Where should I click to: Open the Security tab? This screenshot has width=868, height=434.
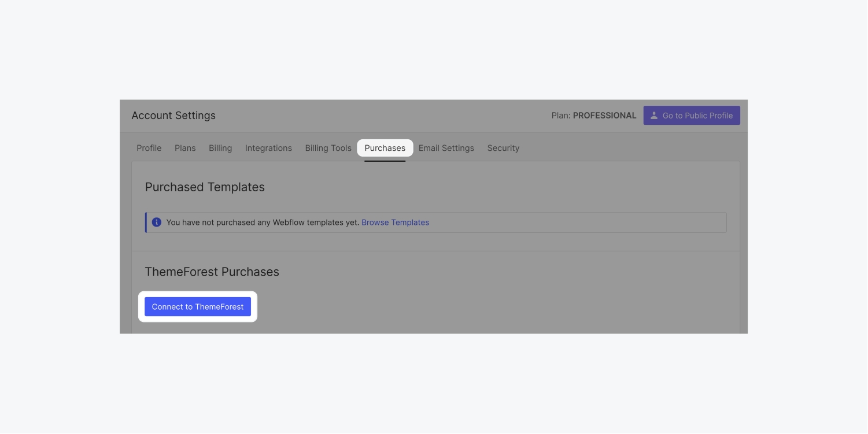pos(503,148)
